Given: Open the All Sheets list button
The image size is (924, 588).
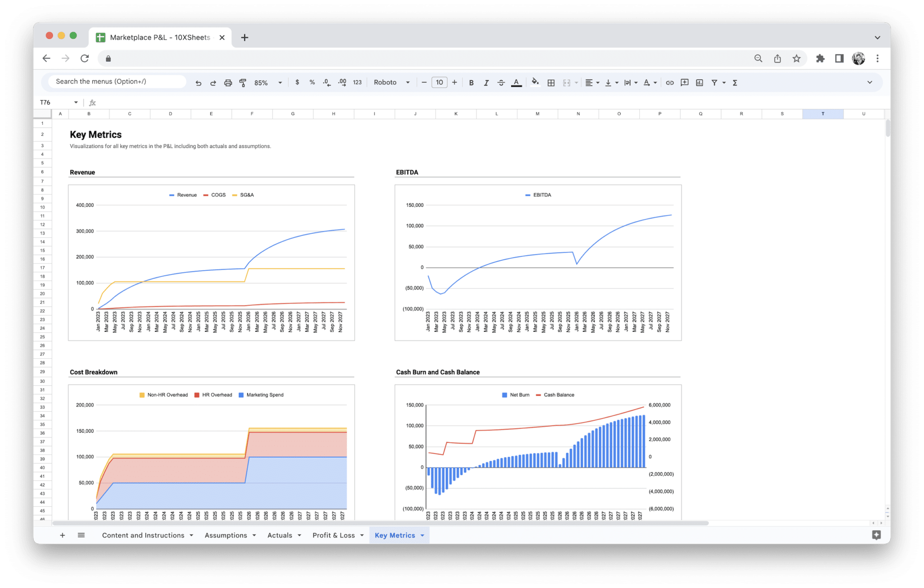Looking at the screenshot, I should click(81, 535).
